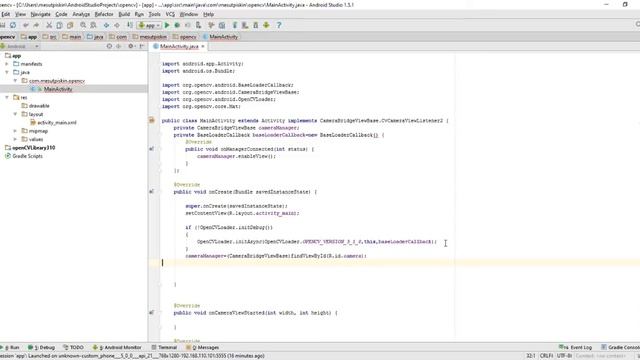This screenshot has width=640, height=360.
Task: Click the Undo arrow icon
Action: [x=26, y=25]
